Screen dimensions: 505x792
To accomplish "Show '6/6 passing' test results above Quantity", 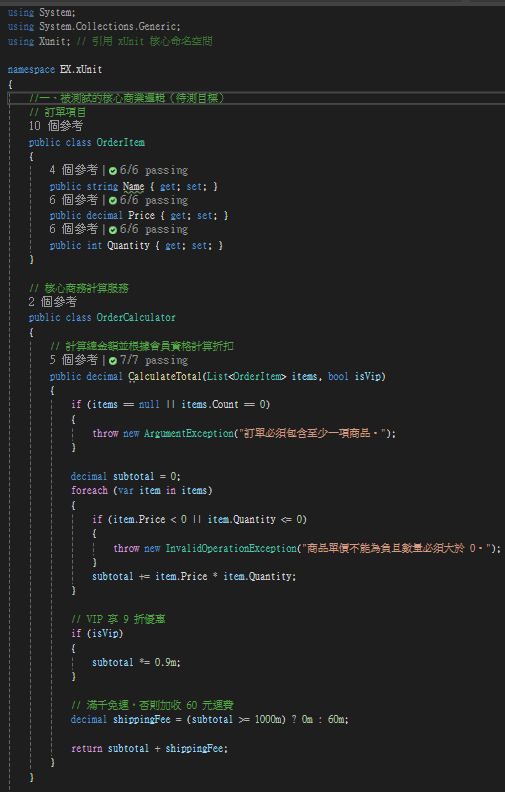I will pos(154,229).
